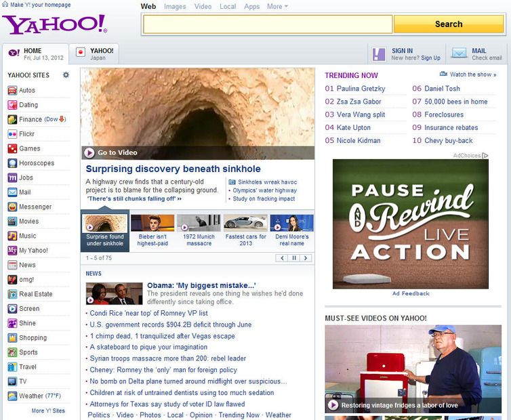
Task: Switch to Video search tab
Action: (203, 7)
